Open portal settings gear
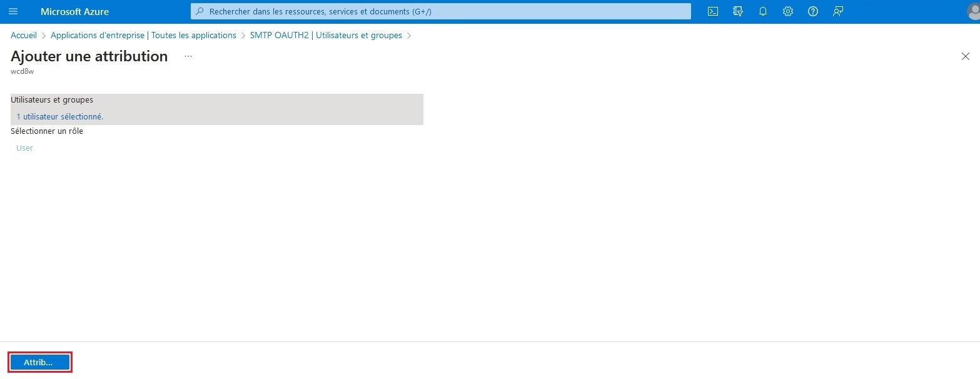 (788, 11)
